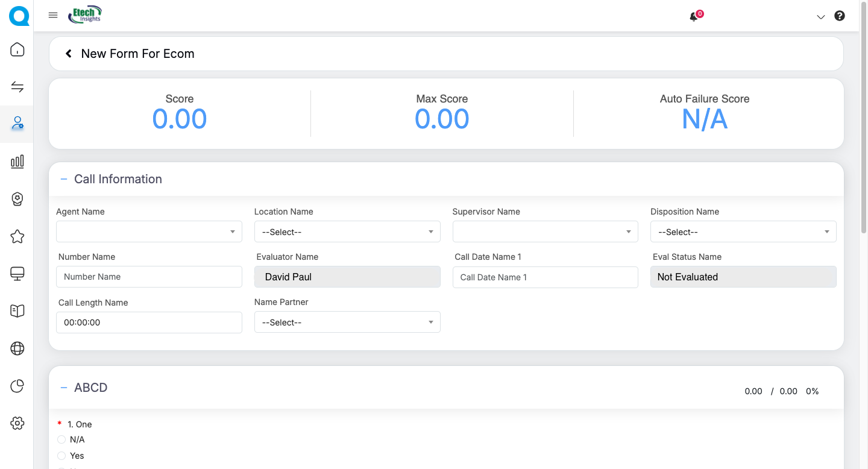This screenshot has width=868, height=469.
Task: Collapse the ABCD section
Action: point(64,388)
